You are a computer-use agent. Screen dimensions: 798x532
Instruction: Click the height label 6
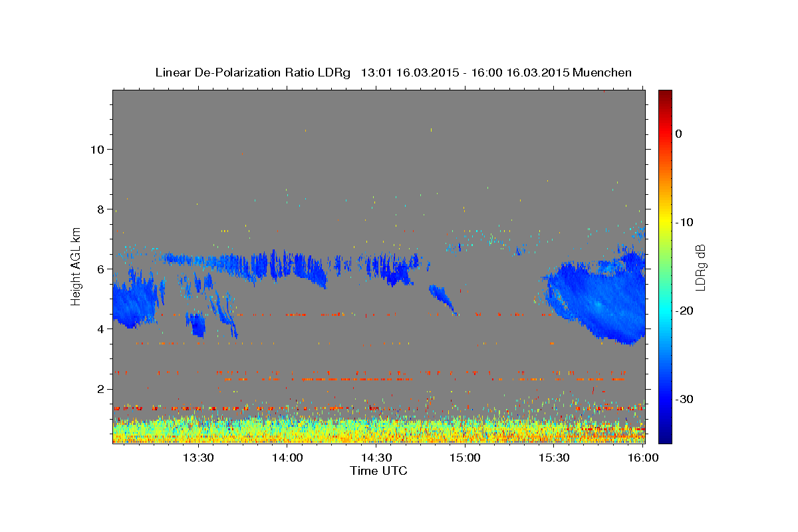pyautogui.click(x=100, y=269)
